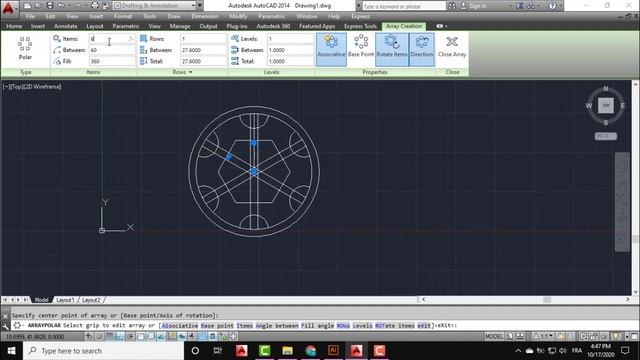The height and width of the screenshot is (360, 640).
Task: Click the Save icon in quick access
Action: click(x=50, y=6)
